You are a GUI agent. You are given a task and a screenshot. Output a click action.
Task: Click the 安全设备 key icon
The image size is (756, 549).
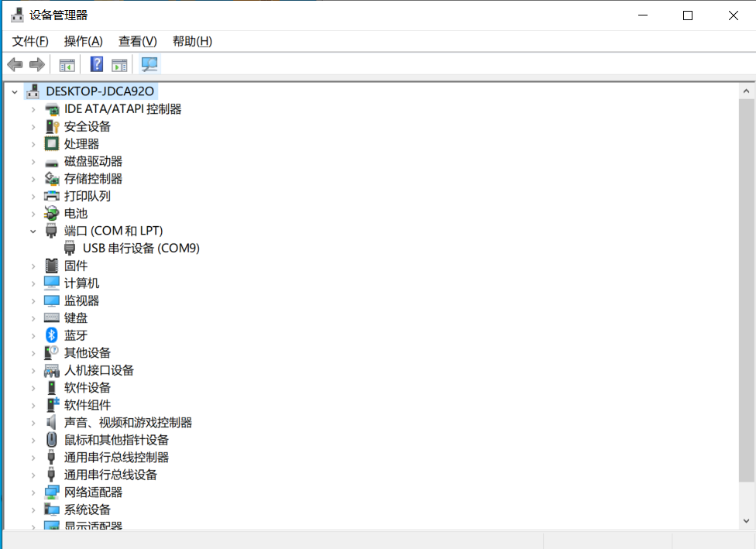52,127
